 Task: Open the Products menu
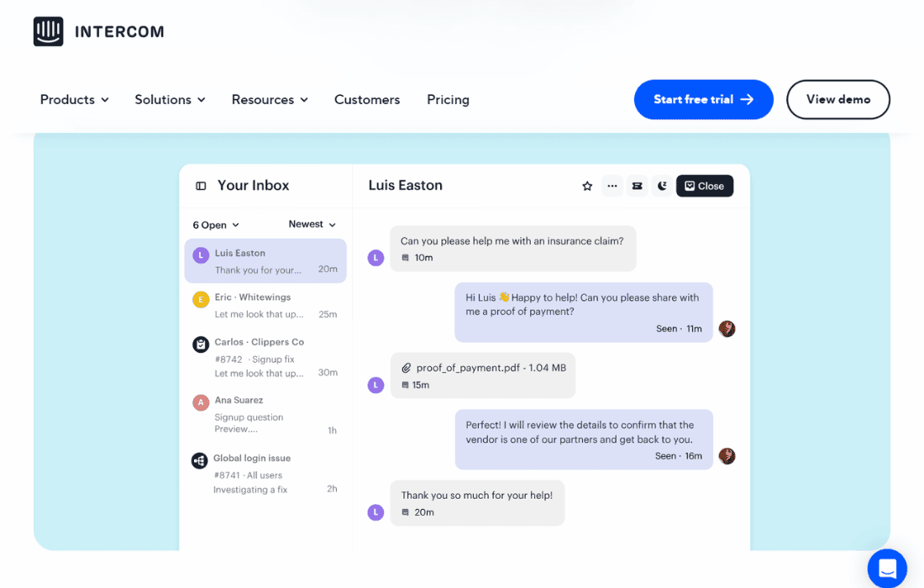click(74, 100)
